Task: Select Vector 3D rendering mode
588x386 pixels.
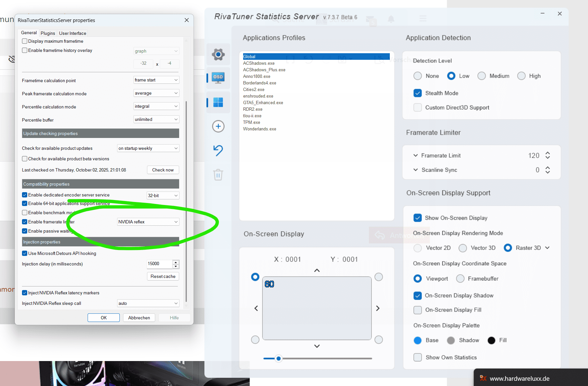Action: point(463,248)
